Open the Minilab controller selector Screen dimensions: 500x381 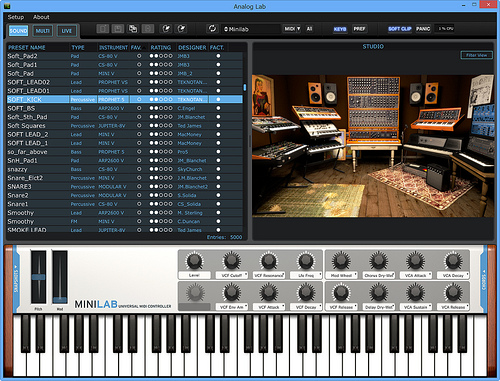(x=251, y=29)
